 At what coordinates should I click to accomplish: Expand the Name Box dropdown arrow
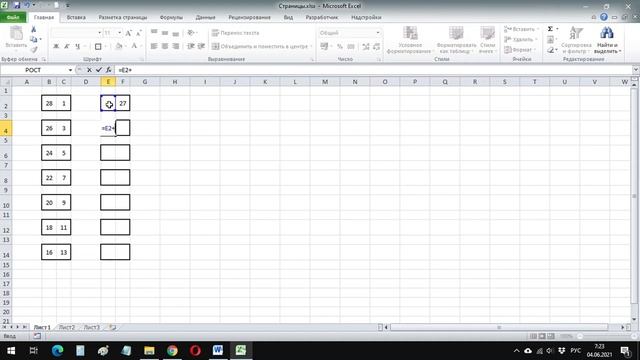tap(70, 70)
